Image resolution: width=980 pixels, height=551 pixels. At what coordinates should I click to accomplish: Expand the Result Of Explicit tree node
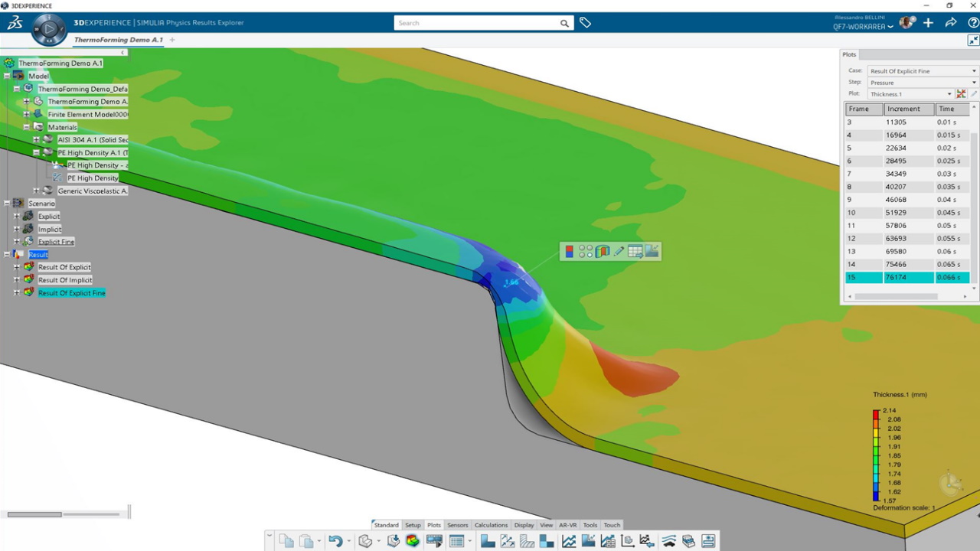17,267
